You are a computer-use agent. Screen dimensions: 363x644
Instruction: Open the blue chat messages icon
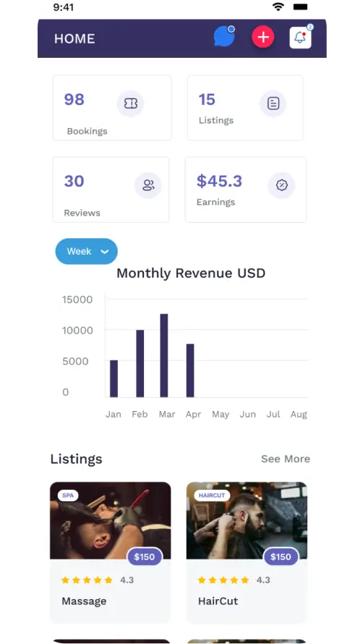coord(224,36)
